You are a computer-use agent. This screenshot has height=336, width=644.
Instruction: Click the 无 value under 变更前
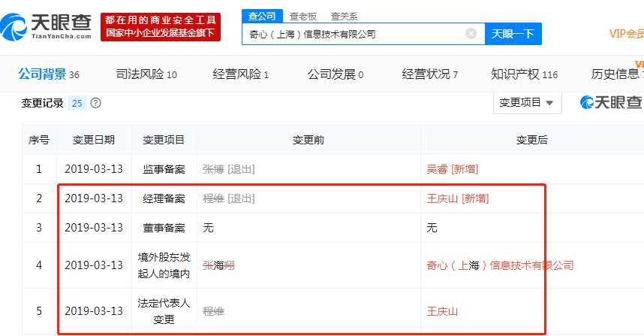pos(208,228)
